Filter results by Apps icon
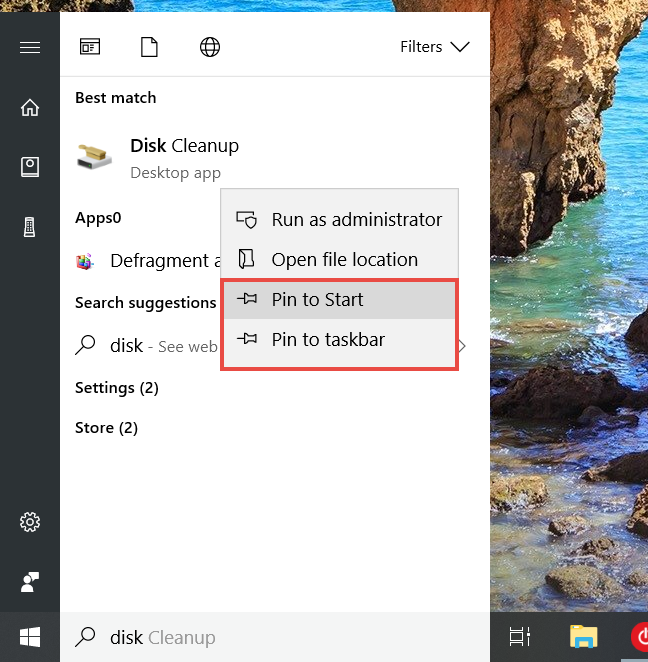 click(x=90, y=46)
